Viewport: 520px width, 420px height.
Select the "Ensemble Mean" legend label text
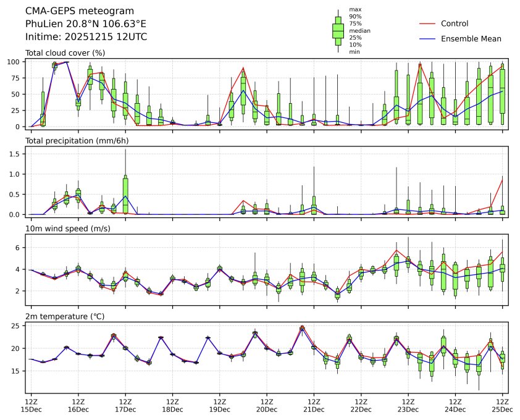pyautogui.click(x=471, y=38)
